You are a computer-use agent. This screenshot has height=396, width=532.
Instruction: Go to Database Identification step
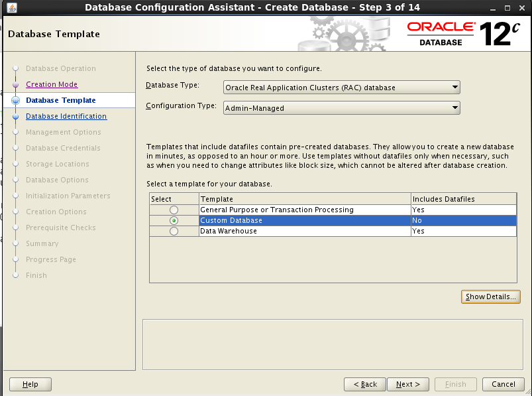click(66, 116)
